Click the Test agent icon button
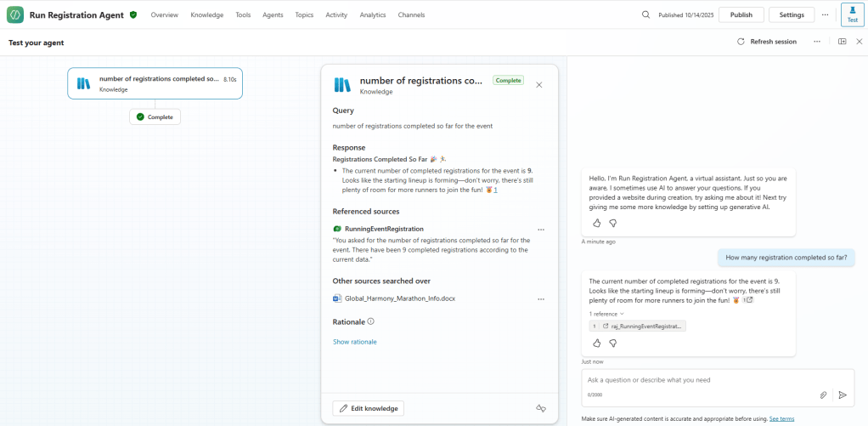The image size is (868, 426). click(852, 14)
